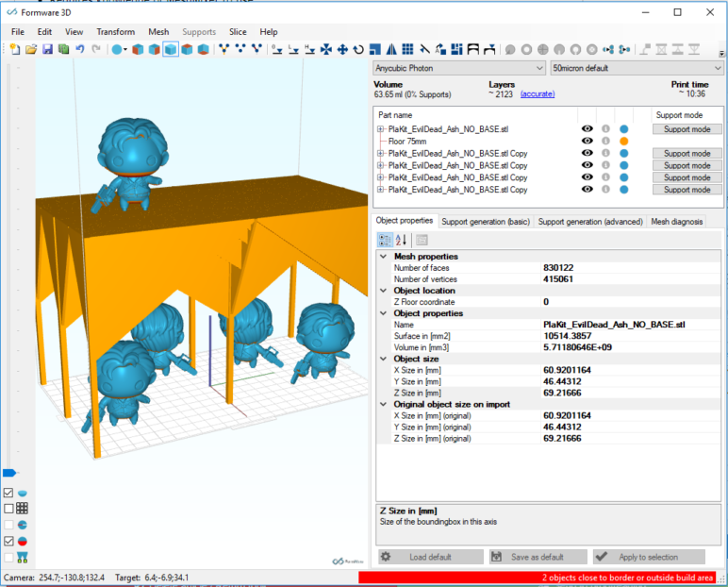Click the place-on-platform icon labeled L
728x587 pixels.
pyautogui.click(x=293, y=49)
